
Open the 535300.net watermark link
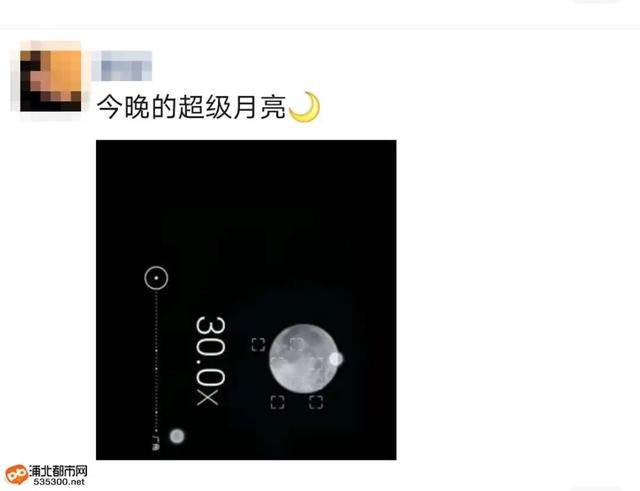(x=59, y=482)
